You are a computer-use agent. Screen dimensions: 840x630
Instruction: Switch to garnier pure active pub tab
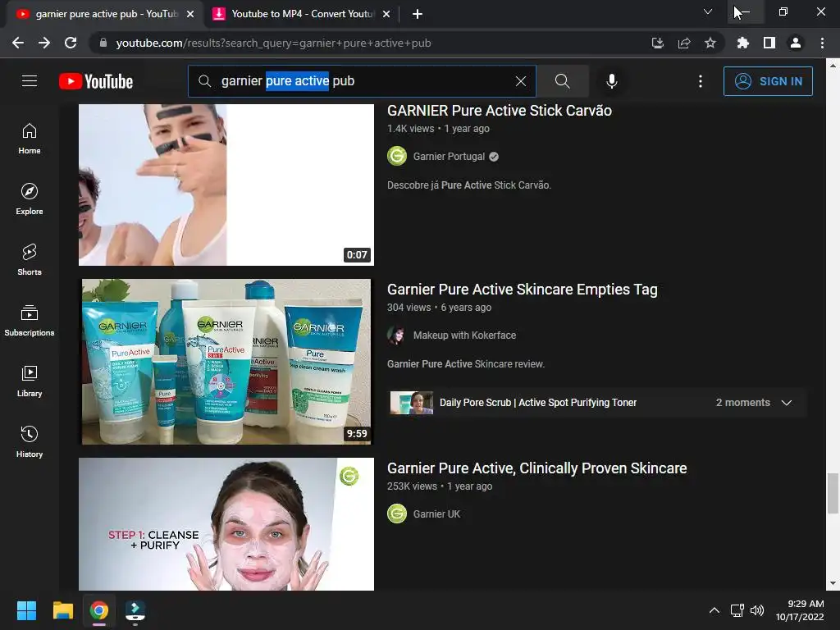pyautogui.click(x=106, y=14)
